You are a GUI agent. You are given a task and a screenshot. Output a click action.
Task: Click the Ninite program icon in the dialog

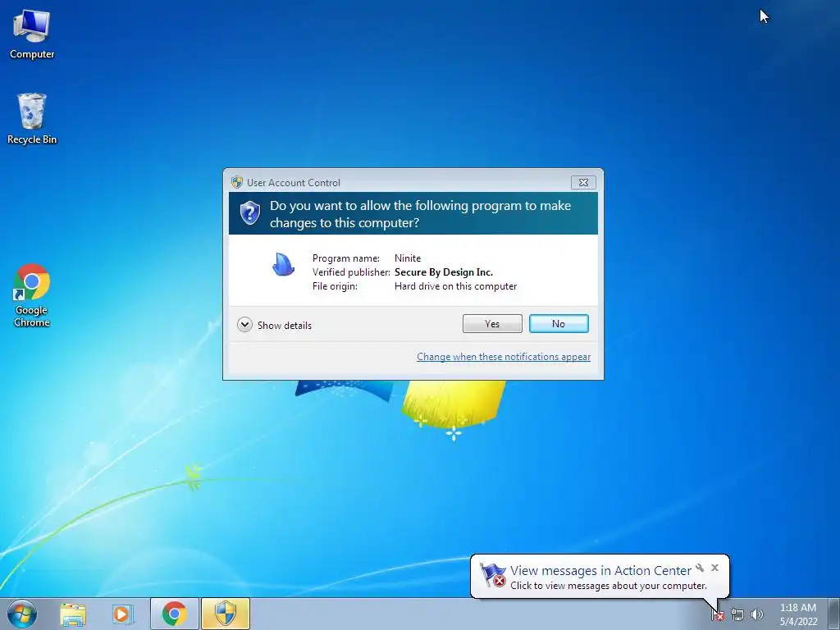click(283, 264)
